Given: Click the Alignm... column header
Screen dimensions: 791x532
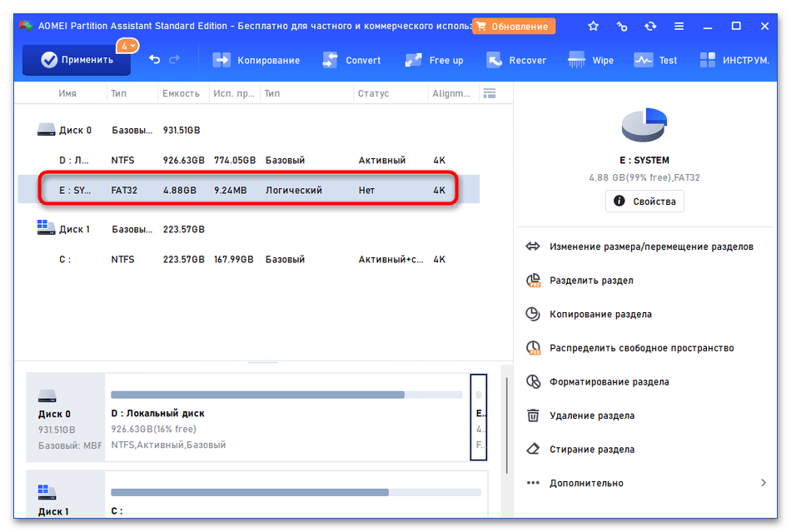Looking at the screenshot, I should [450, 93].
